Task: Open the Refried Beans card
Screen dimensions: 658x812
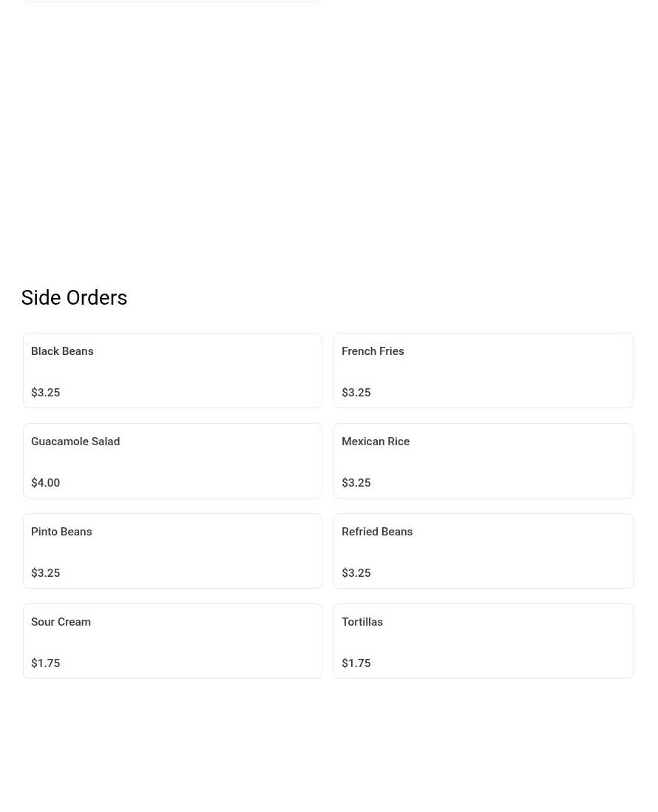Action: click(x=483, y=550)
